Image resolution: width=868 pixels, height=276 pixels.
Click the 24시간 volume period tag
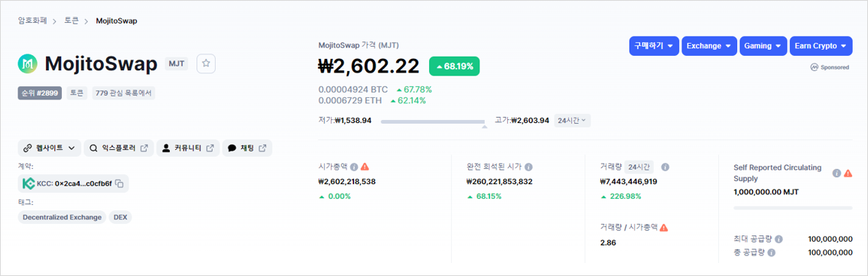tap(639, 167)
